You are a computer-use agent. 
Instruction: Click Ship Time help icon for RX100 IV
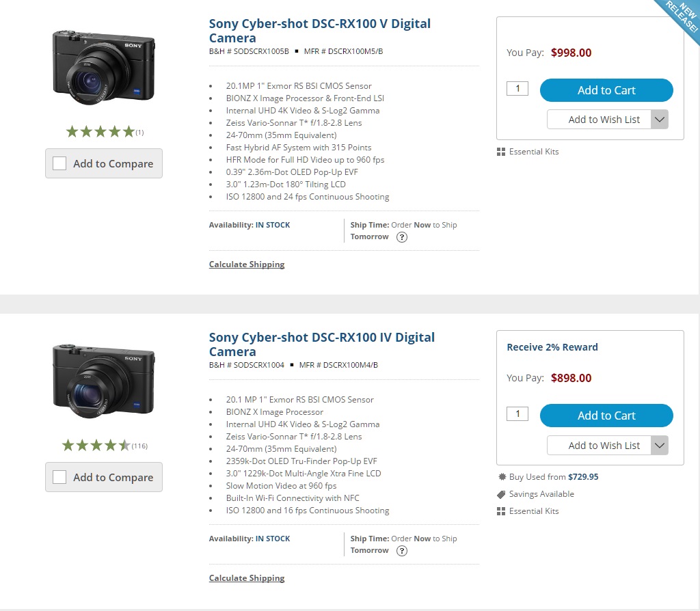402,551
